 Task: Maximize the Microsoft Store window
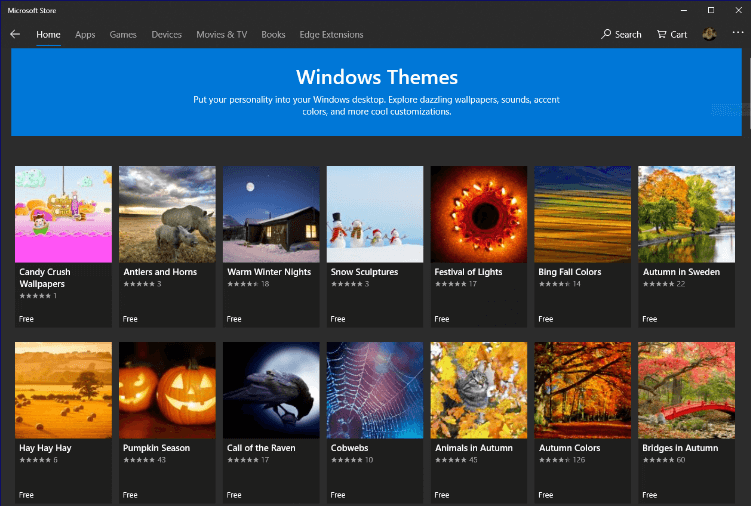click(711, 10)
